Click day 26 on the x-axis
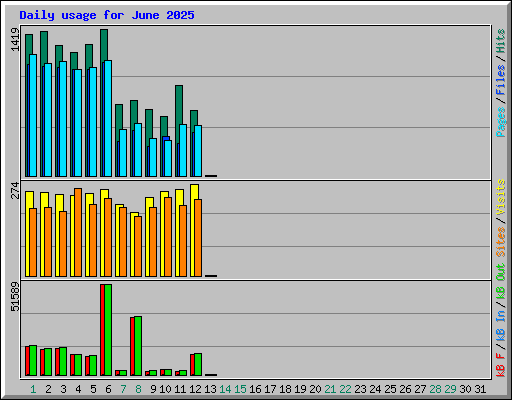Screen dimensions: 512x400 pyautogui.click(x=405, y=389)
